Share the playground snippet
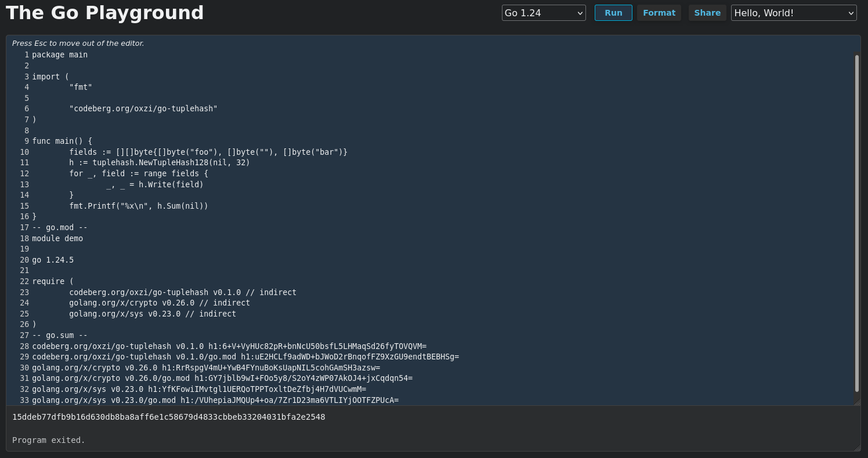868x458 pixels. click(x=707, y=13)
